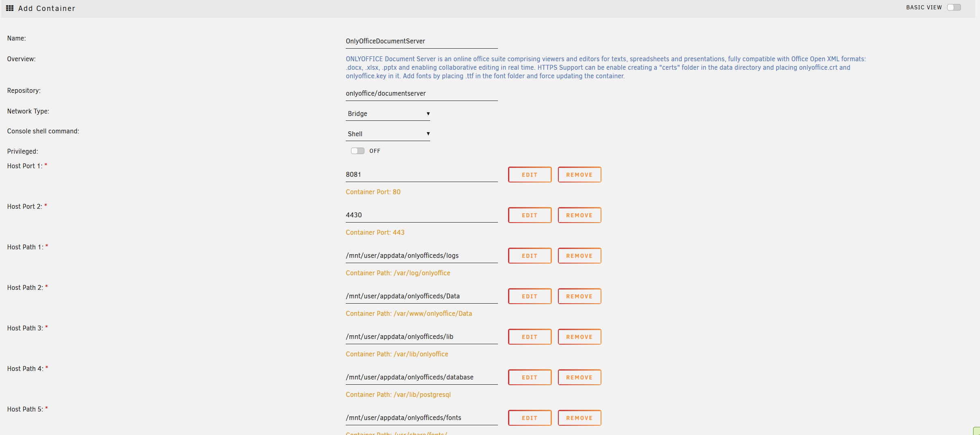The image size is (980, 435).
Task: Click the 'Host Path 4:' label
Action: (25, 369)
